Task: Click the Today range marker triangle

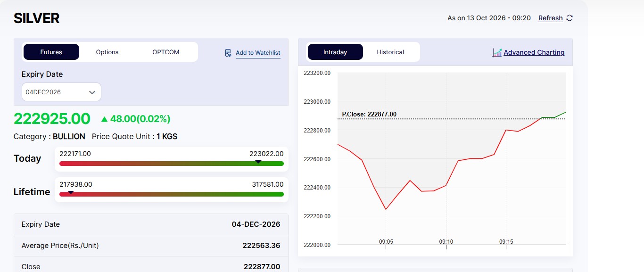Action: (258, 162)
